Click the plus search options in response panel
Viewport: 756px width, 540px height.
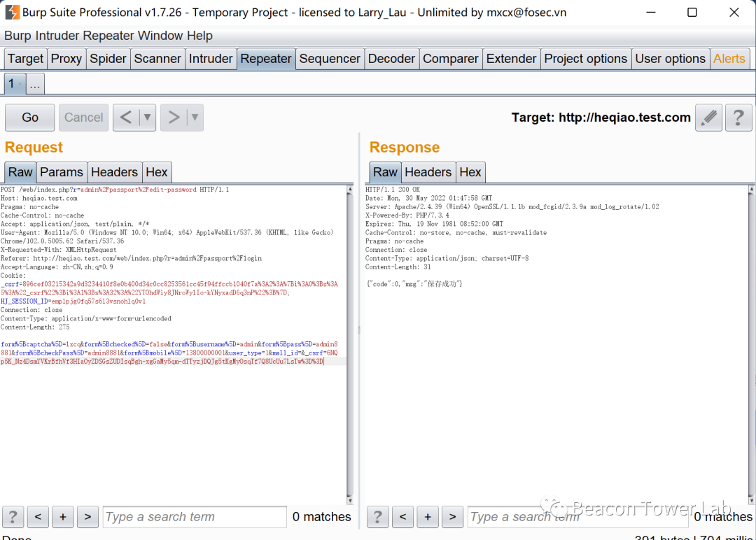[428, 517]
